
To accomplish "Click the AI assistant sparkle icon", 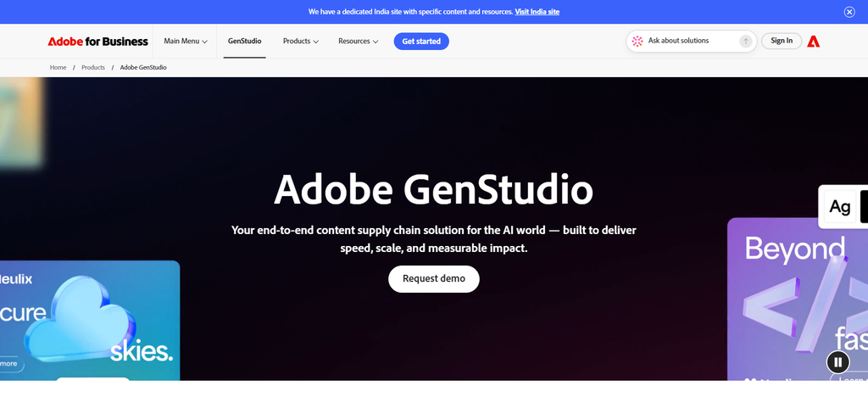I will (x=637, y=41).
